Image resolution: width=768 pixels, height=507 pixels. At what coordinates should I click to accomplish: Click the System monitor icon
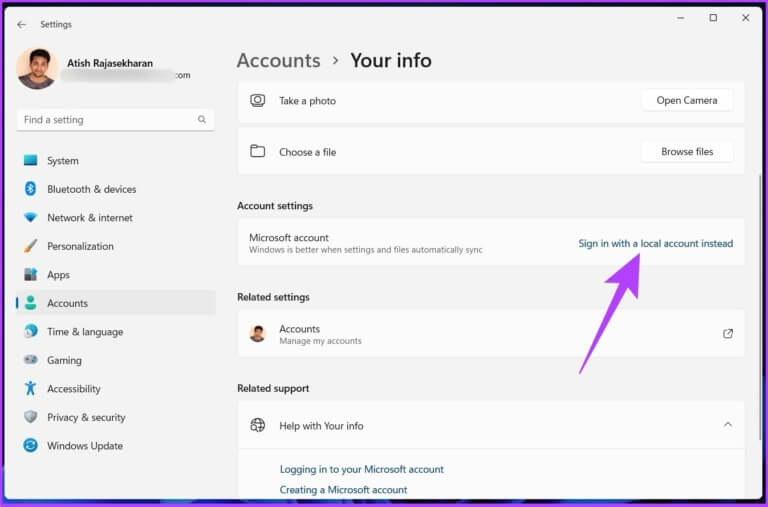click(x=30, y=160)
